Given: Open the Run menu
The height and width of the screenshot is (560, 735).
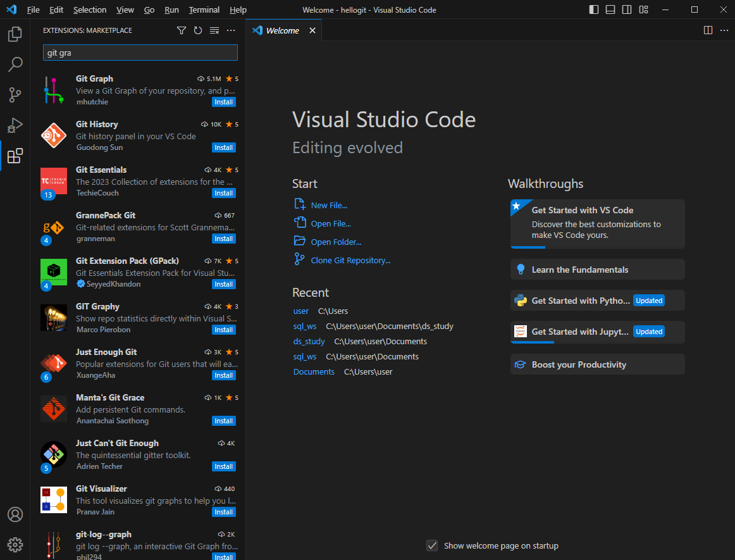Looking at the screenshot, I should [x=171, y=10].
